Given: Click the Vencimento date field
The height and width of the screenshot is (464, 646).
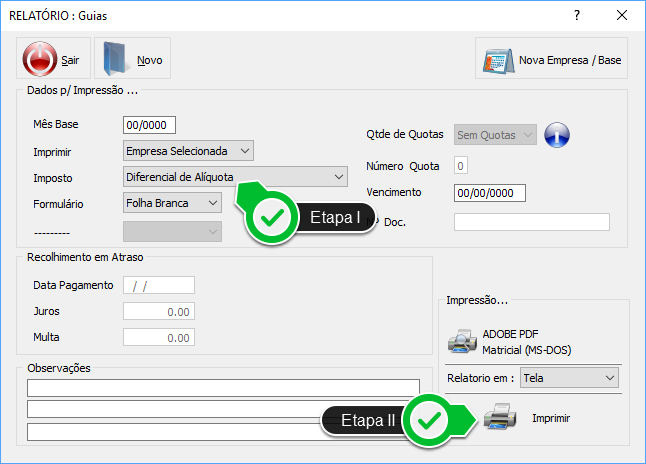Looking at the screenshot, I should click(x=489, y=193).
